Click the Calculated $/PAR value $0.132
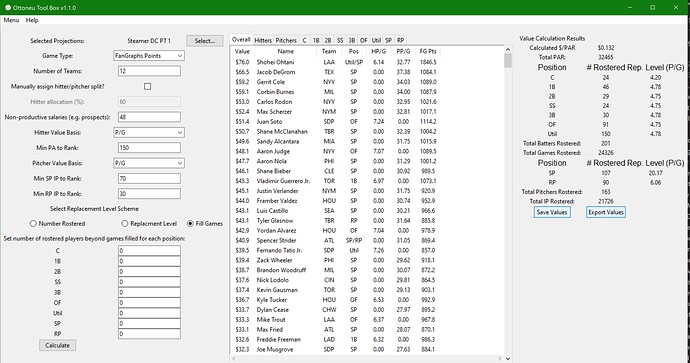This screenshot has width=690, height=363. (x=606, y=48)
